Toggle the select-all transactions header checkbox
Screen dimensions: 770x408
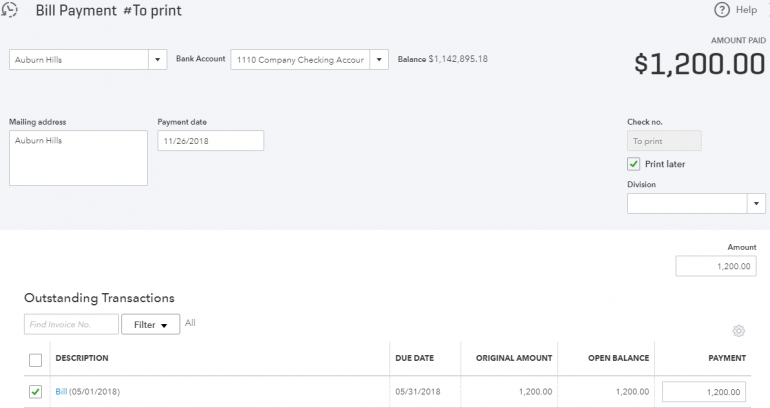tap(36, 359)
